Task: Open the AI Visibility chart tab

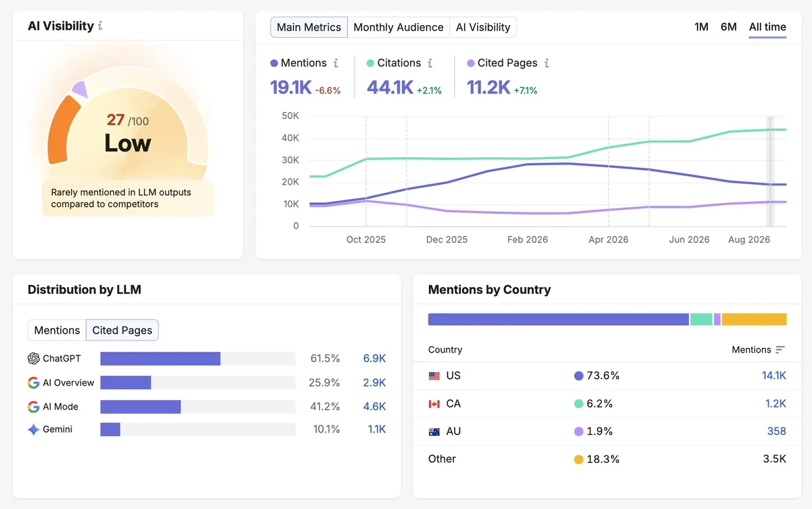Action: [x=483, y=27]
